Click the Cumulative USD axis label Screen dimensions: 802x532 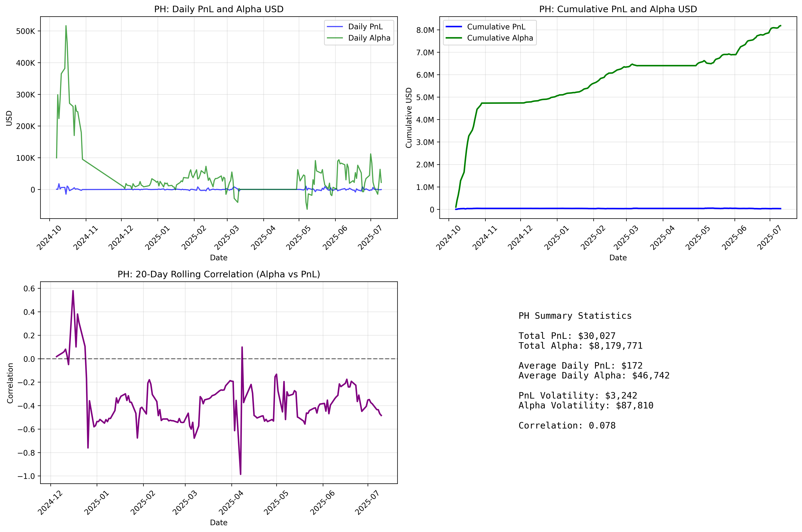pyautogui.click(x=409, y=118)
